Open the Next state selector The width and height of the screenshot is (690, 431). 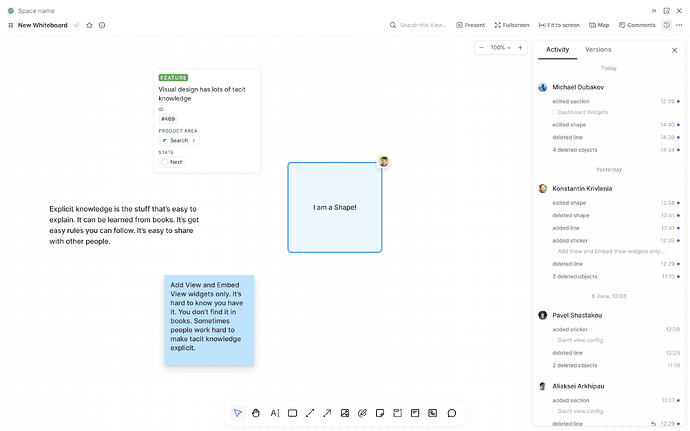coord(172,162)
